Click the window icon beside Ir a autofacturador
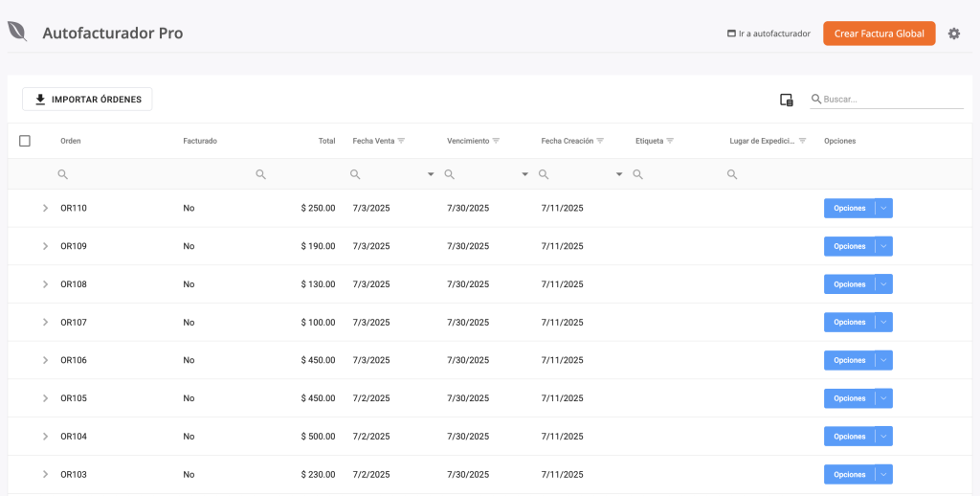 [x=731, y=34]
